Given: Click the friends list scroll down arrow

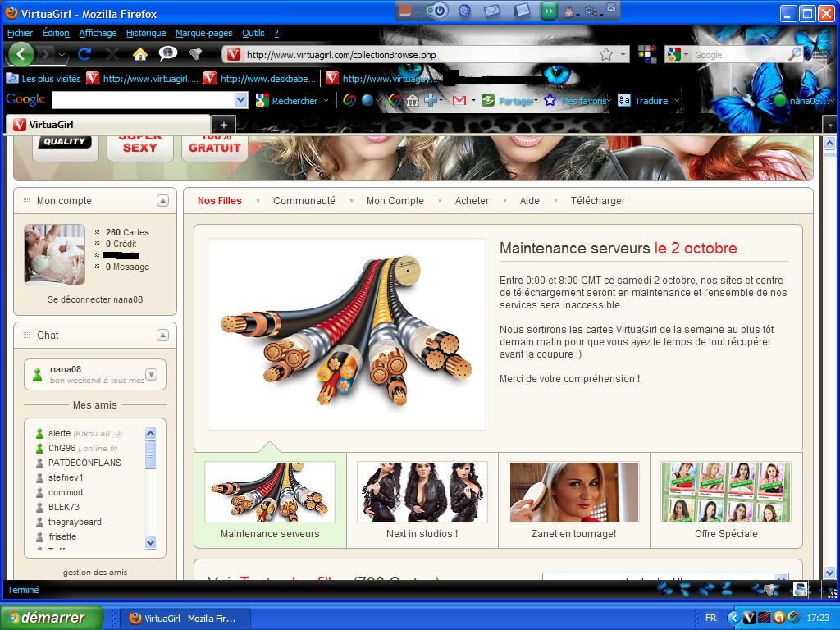Looking at the screenshot, I should [x=151, y=542].
